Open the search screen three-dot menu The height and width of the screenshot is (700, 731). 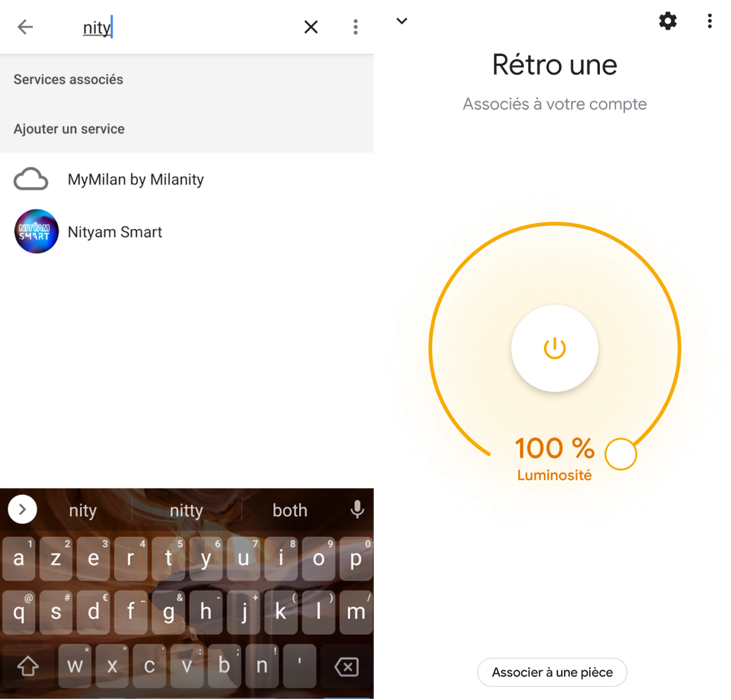tap(355, 27)
